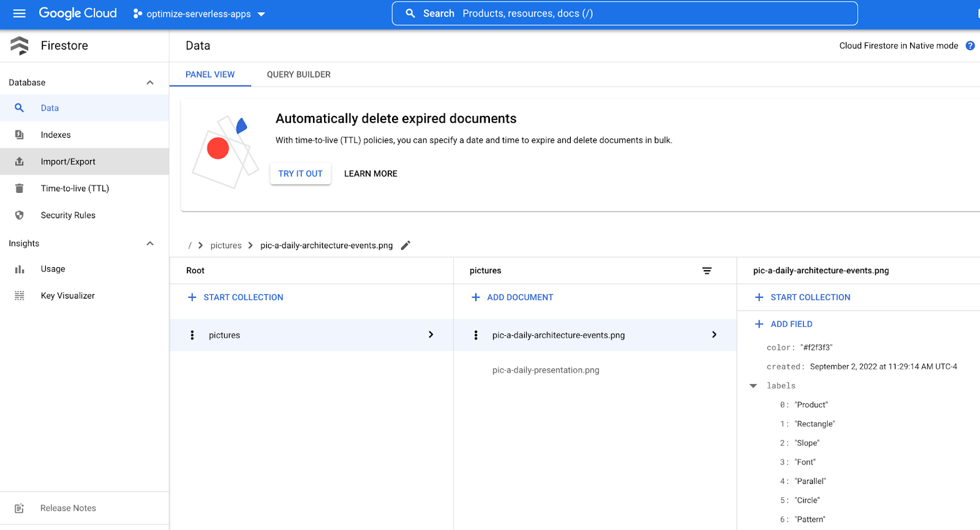Select the Import/Export menu item

coord(68,162)
